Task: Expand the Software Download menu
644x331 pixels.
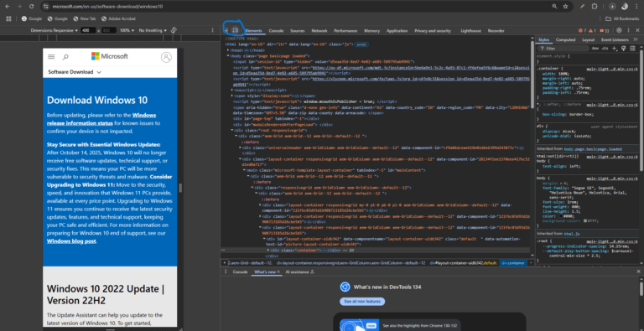Action: (75, 72)
